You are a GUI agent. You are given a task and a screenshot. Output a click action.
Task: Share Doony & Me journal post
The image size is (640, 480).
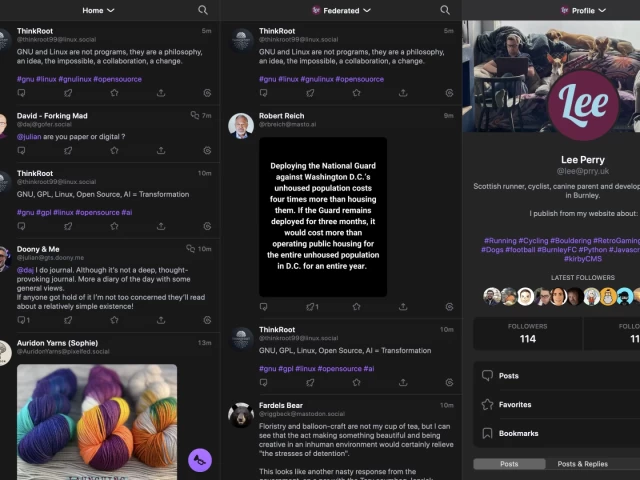(161, 320)
